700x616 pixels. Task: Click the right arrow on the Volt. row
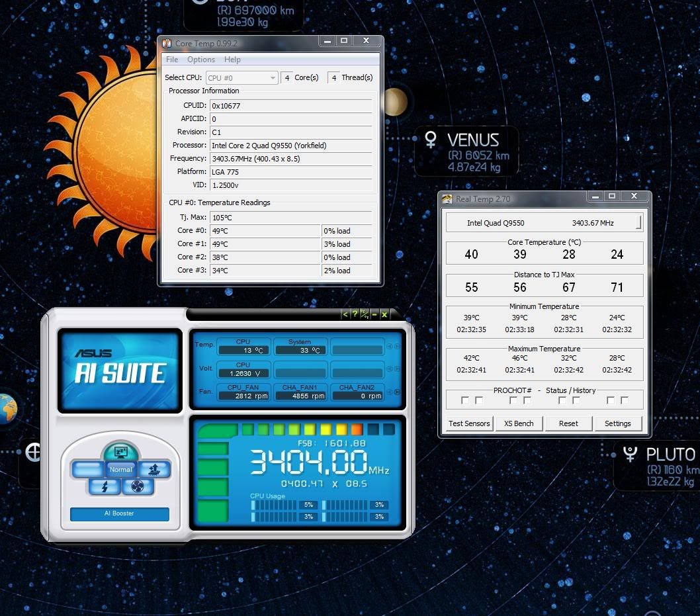click(x=398, y=369)
